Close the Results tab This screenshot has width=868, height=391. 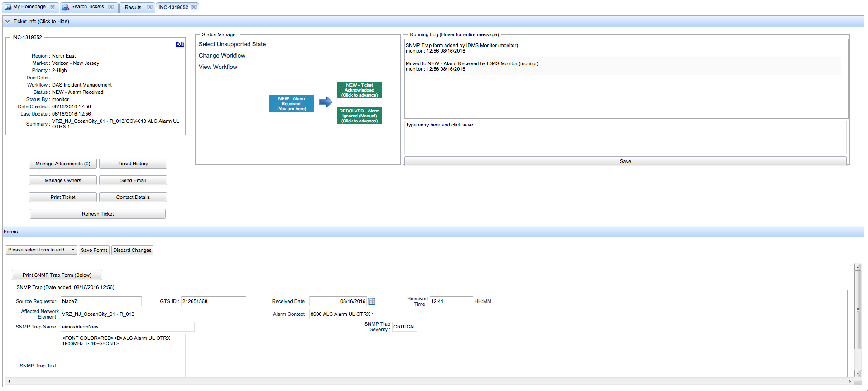[150, 7]
